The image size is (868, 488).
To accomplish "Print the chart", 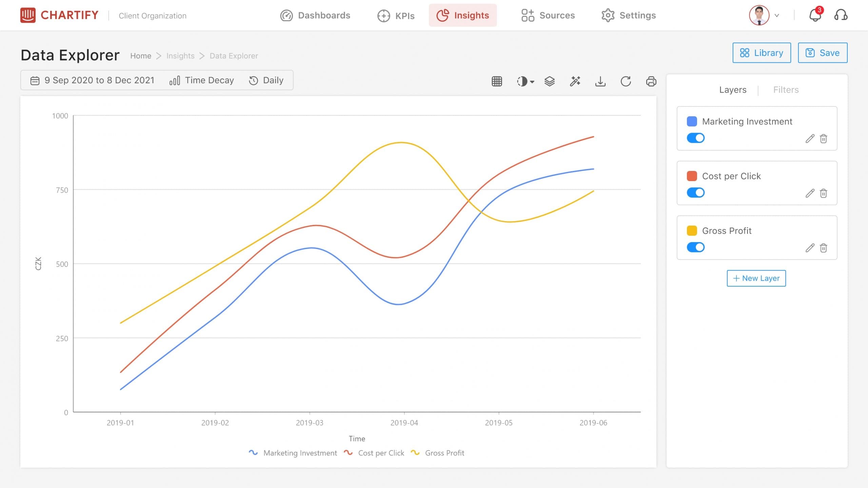I will (651, 81).
